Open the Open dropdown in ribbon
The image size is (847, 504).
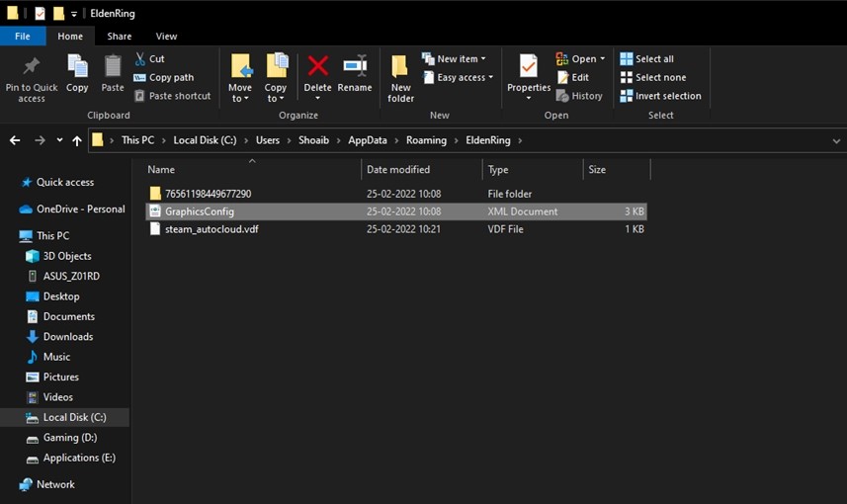coord(581,59)
